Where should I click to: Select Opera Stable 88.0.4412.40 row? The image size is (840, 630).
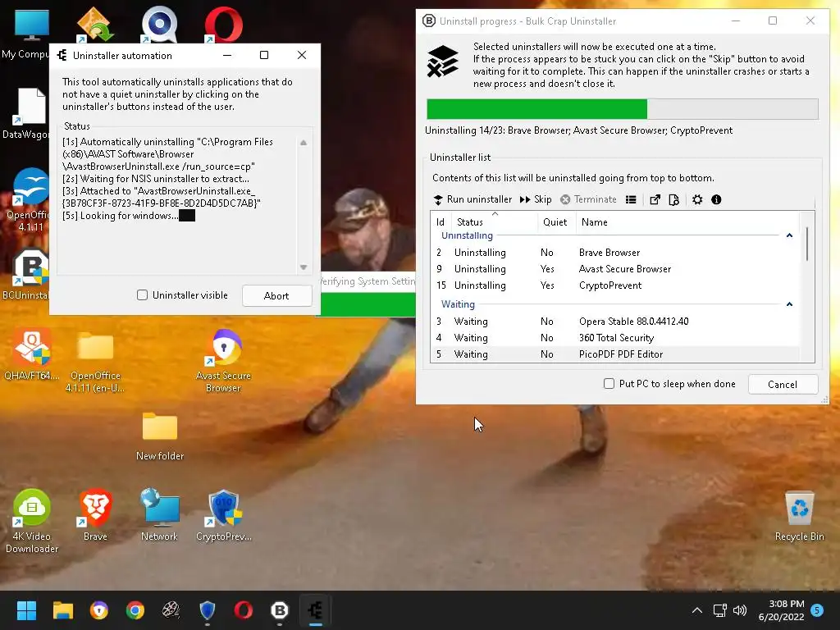click(614, 322)
